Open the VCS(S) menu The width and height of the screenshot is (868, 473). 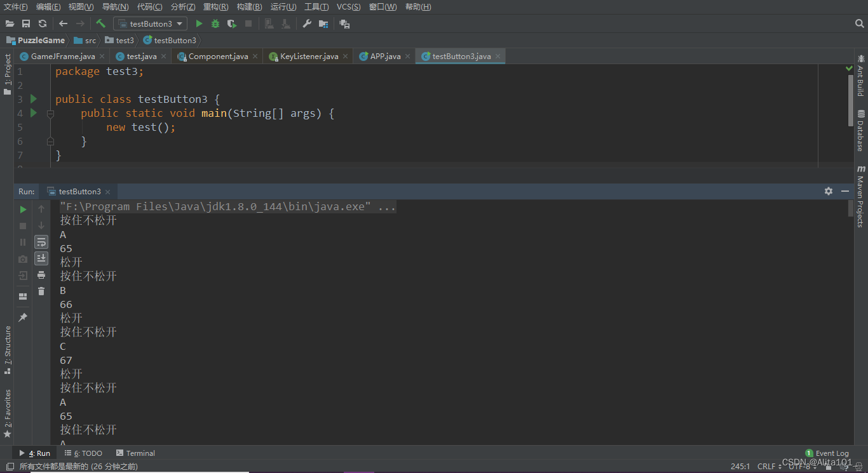[348, 7]
